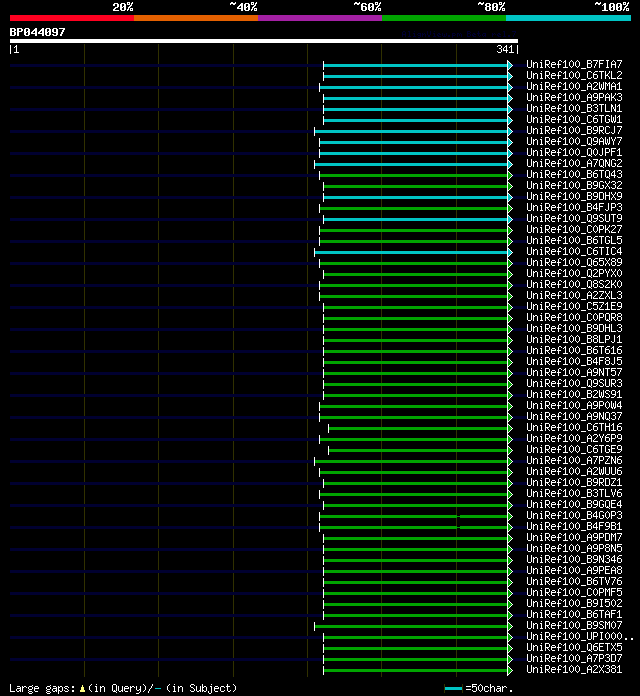This screenshot has height=696, width=640.
Task: Click the orange ~40% identity color segment
Action: pyautogui.click(x=196, y=18)
